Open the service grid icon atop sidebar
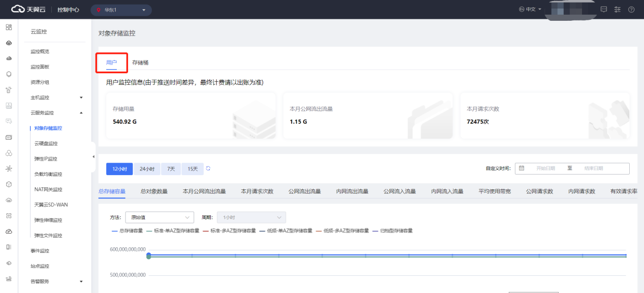 9,27
